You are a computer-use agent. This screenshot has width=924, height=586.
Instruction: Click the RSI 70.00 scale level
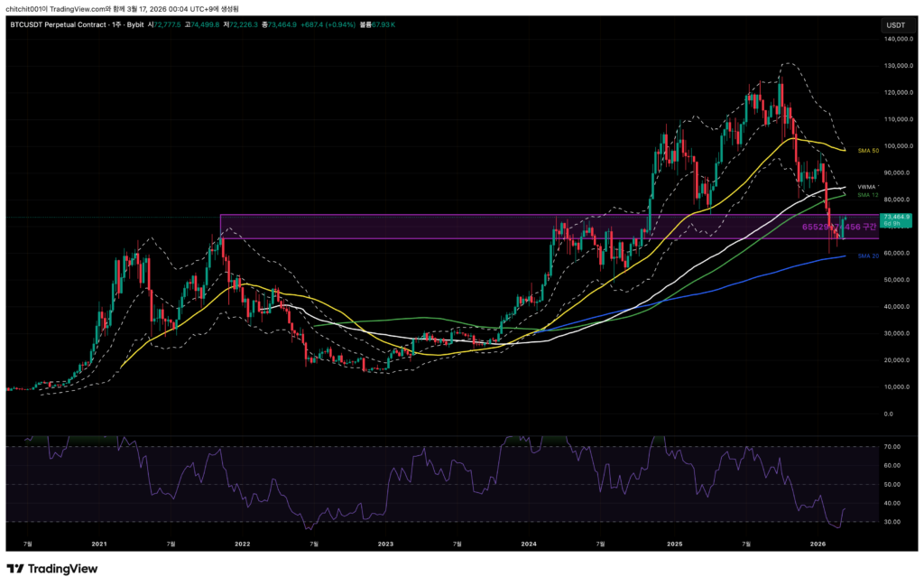(893, 447)
